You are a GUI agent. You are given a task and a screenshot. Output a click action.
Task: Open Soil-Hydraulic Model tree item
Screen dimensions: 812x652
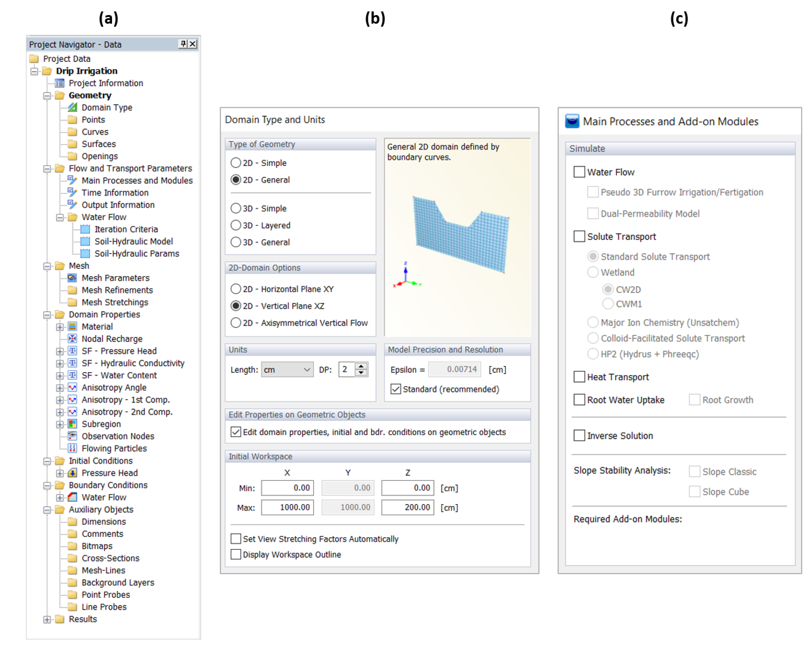133,242
